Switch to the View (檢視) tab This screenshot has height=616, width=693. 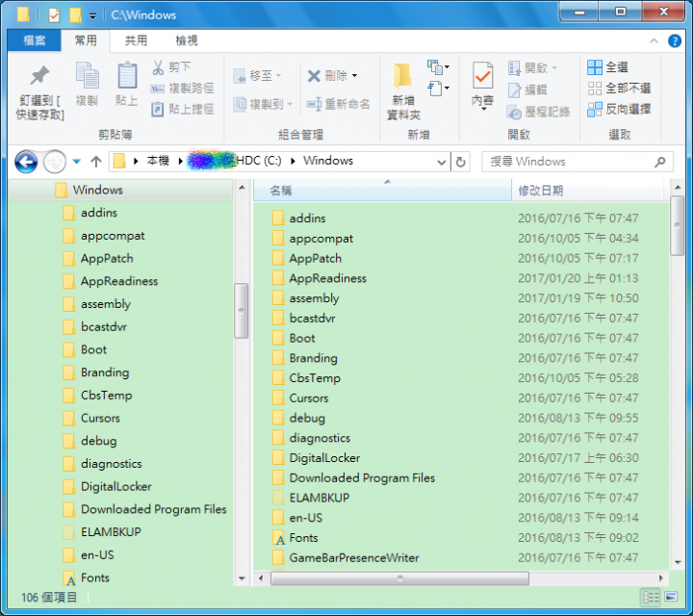(187, 40)
